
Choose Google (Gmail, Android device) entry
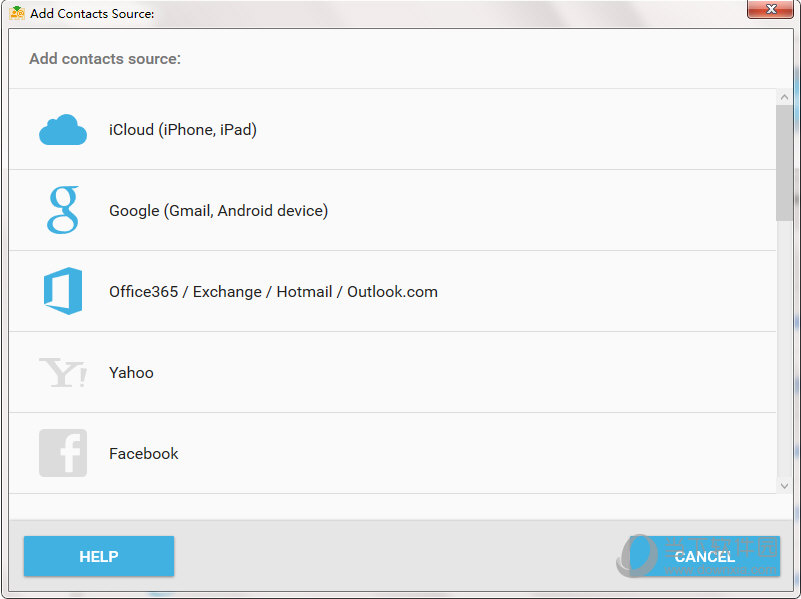click(392, 210)
